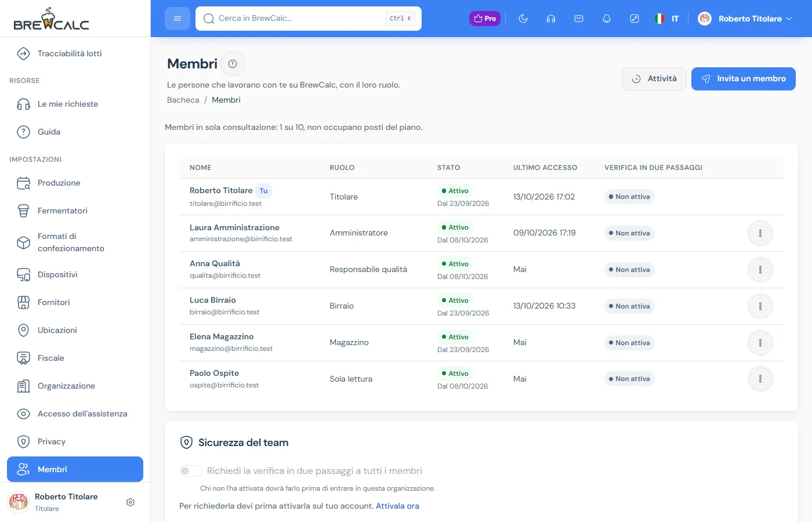The width and height of the screenshot is (812, 522).
Task: Click the Fiscale sidebar icon
Action: pyautogui.click(x=23, y=358)
